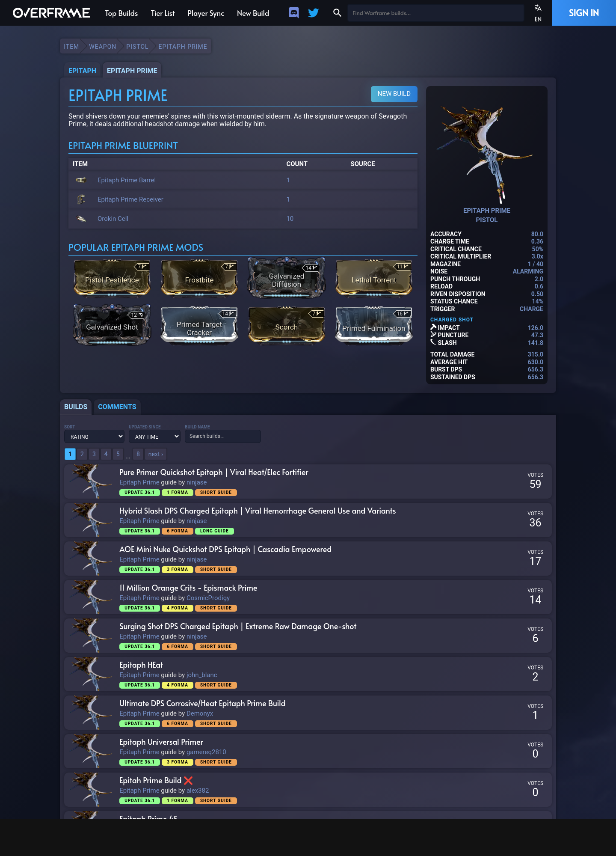Click the Overframe logo
The height and width of the screenshot is (856, 616).
tap(51, 13)
